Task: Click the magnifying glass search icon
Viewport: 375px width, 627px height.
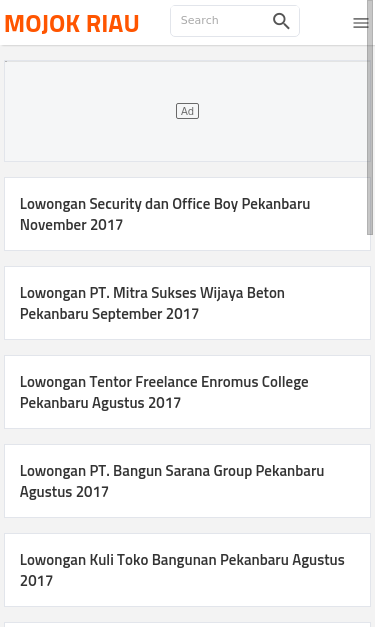Action: pyautogui.click(x=281, y=21)
